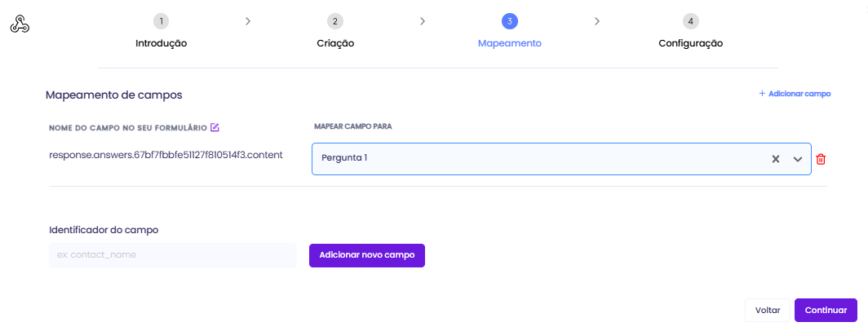Click step 1 circle icon

tap(162, 21)
